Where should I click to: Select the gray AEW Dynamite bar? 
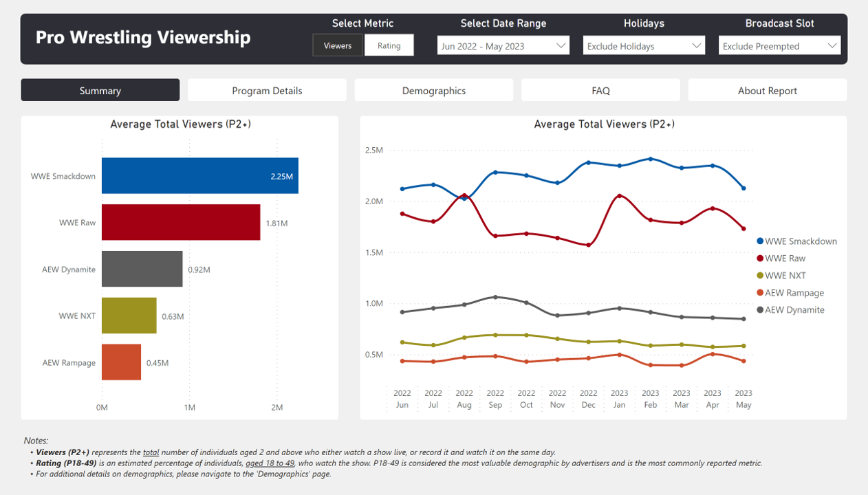142,269
